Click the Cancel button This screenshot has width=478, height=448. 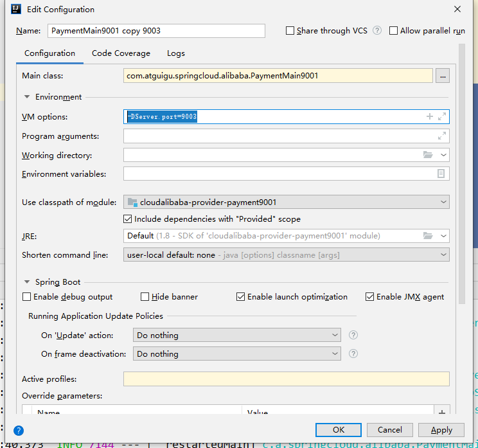(389, 430)
